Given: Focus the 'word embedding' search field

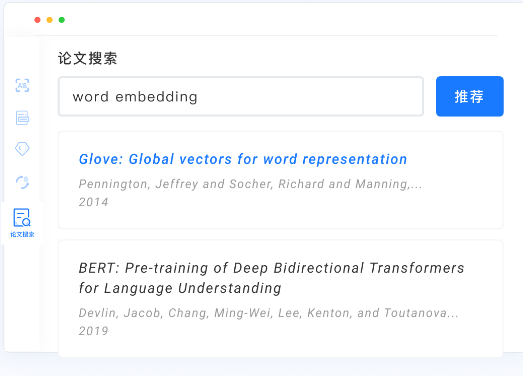Looking at the screenshot, I should 241,96.
